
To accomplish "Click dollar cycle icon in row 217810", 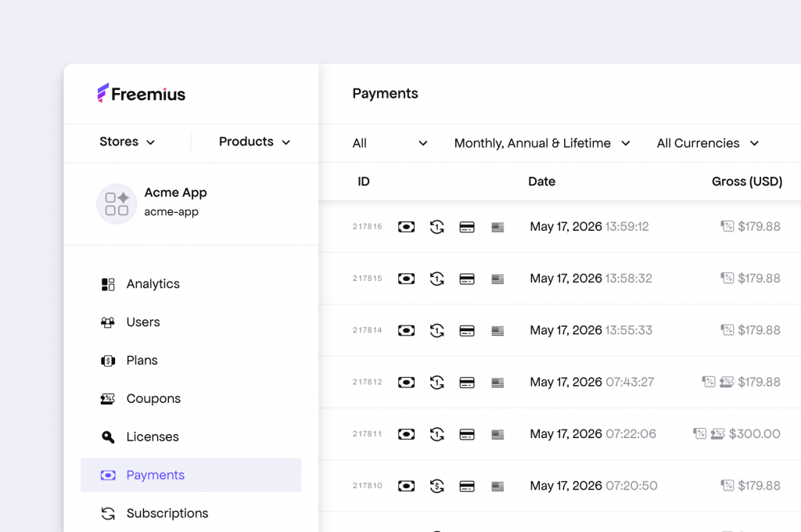I will (x=436, y=486).
